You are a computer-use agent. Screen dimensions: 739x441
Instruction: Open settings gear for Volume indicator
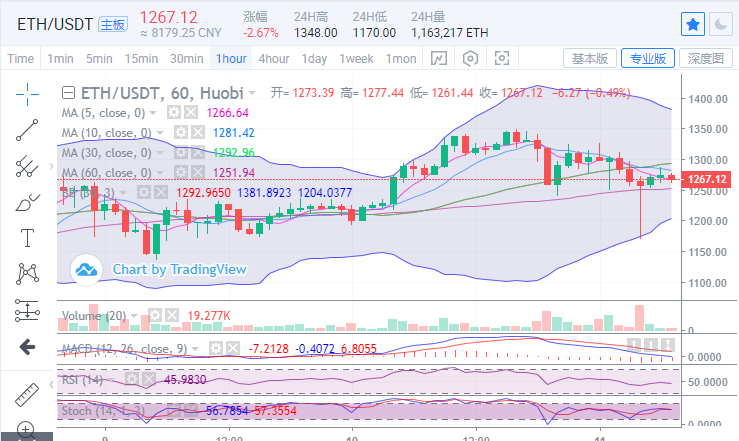click(154, 315)
